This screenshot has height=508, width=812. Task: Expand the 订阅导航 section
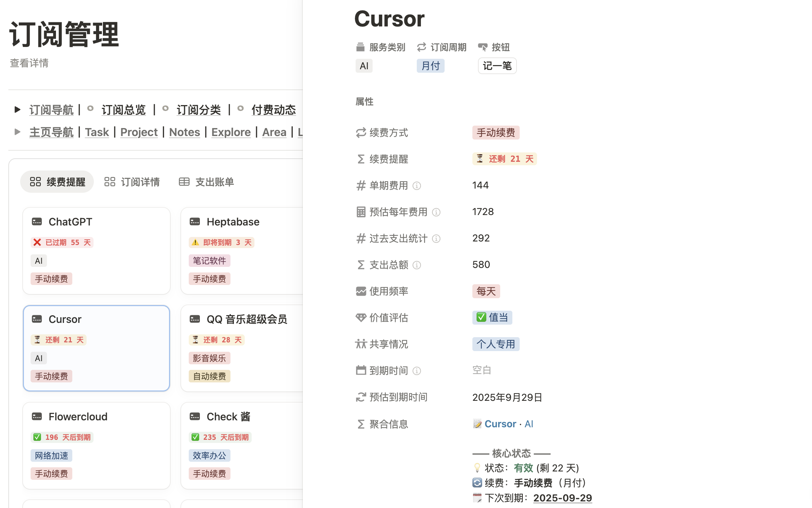(18, 110)
